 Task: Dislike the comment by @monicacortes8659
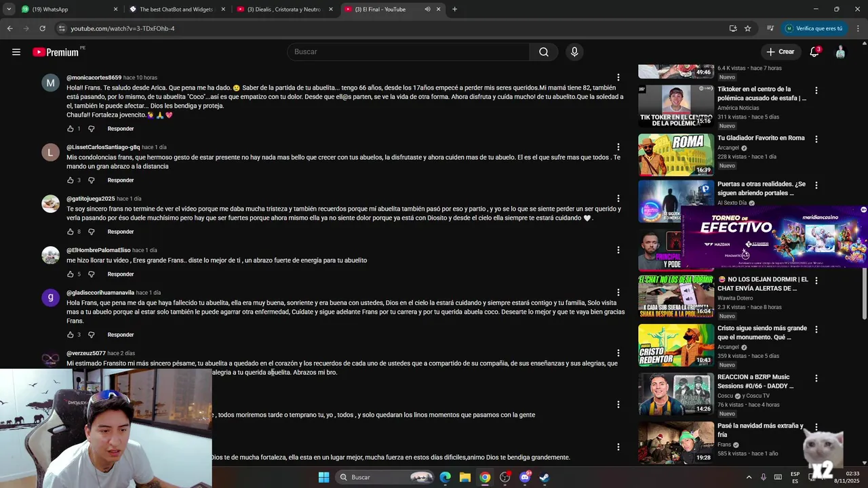(92, 129)
